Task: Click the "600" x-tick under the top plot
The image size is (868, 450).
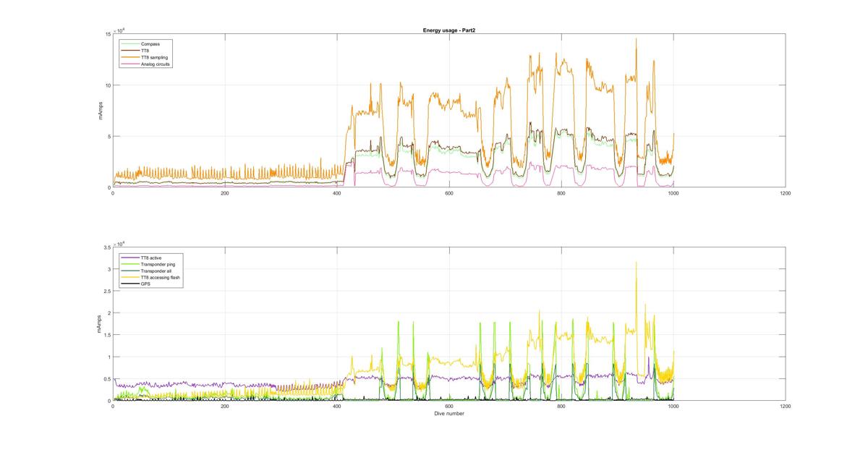Action: coord(449,193)
